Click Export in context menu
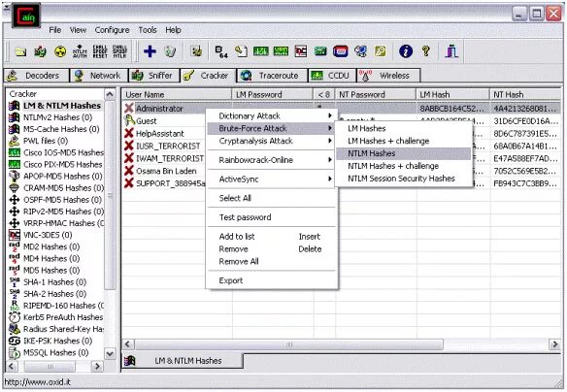The image size is (567, 392). coord(272,280)
